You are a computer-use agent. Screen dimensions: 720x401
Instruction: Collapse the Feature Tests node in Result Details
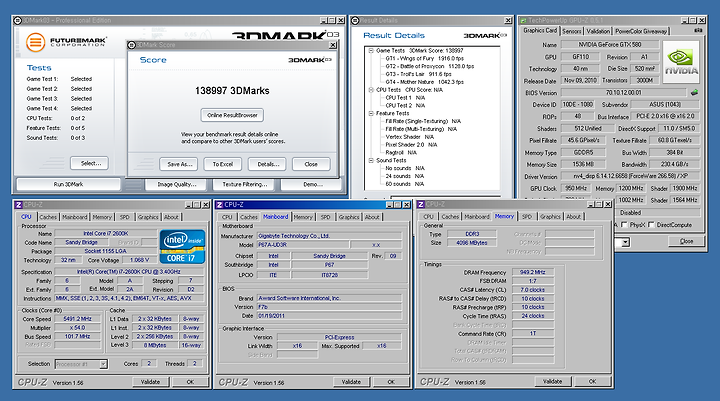[x=371, y=113]
